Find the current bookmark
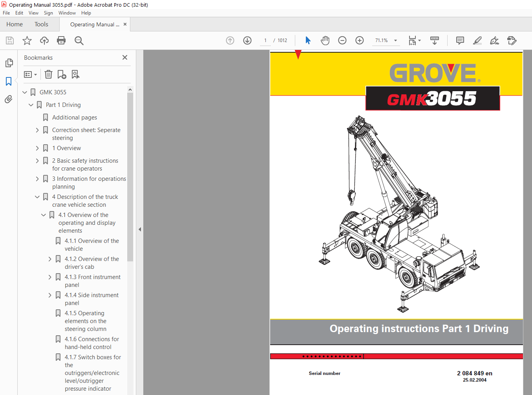The image size is (532, 395). pyautogui.click(x=75, y=74)
